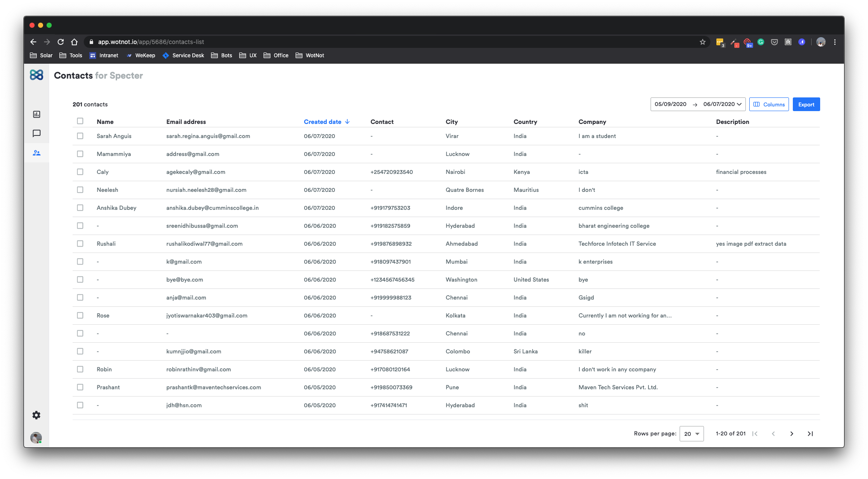The image size is (868, 479).
Task: Open the conversations chat sidebar icon
Action: [x=37, y=134]
